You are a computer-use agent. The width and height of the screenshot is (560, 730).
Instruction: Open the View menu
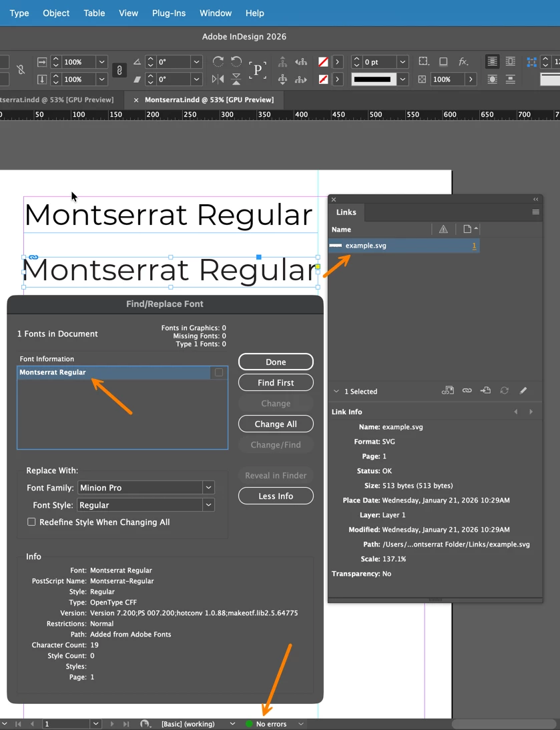pos(128,13)
